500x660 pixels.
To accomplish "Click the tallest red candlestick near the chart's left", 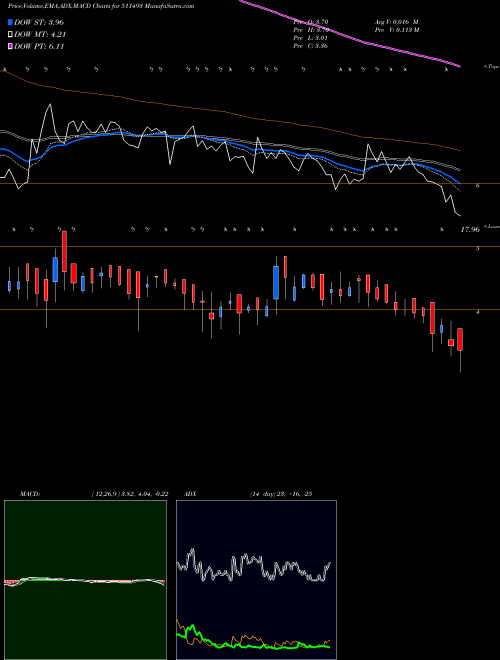I will [x=64, y=251].
